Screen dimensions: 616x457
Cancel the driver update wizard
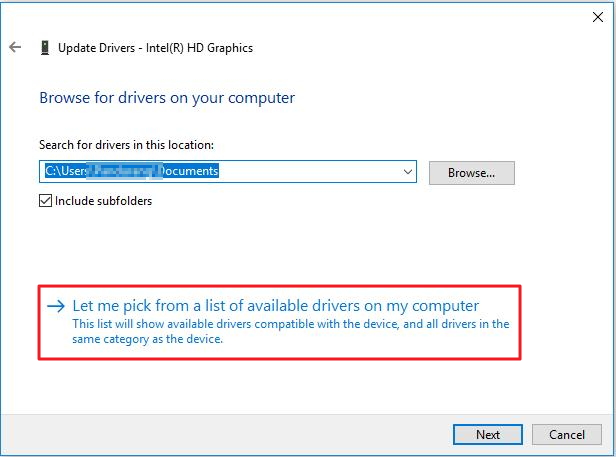(567, 434)
